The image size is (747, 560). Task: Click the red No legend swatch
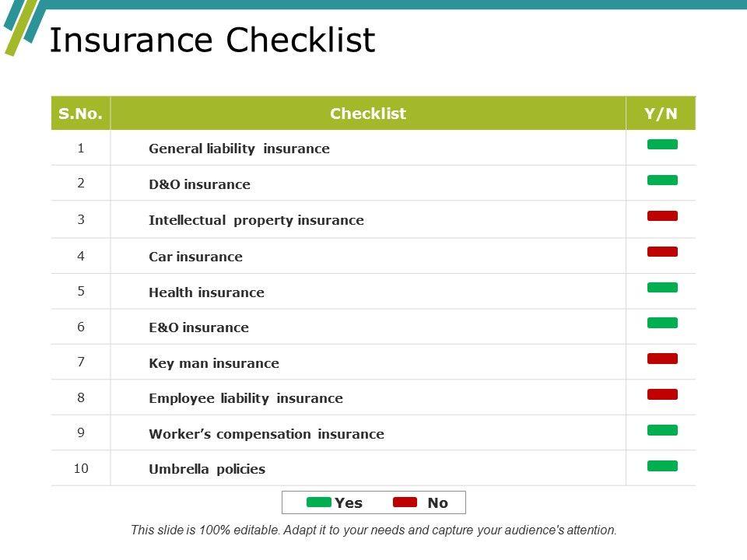coord(405,502)
